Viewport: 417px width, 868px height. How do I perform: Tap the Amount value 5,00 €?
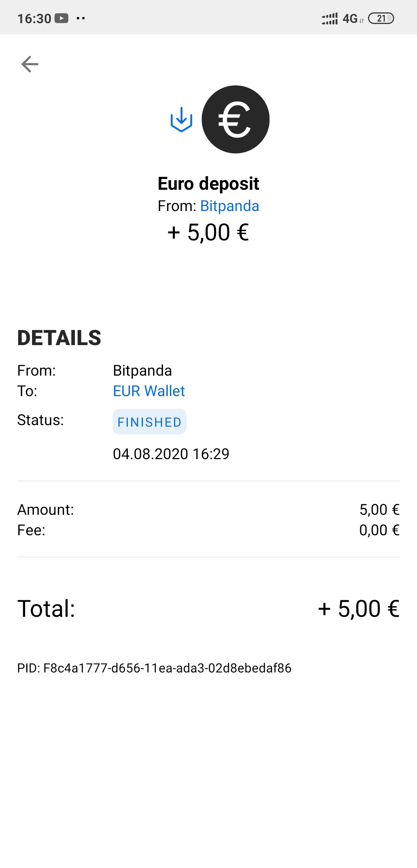[379, 510]
